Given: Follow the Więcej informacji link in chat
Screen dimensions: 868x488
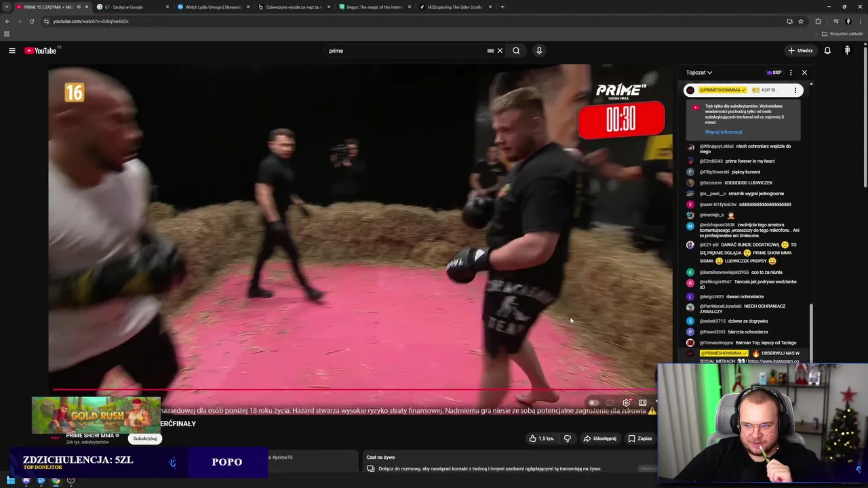Looking at the screenshot, I should (x=723, y=132).
